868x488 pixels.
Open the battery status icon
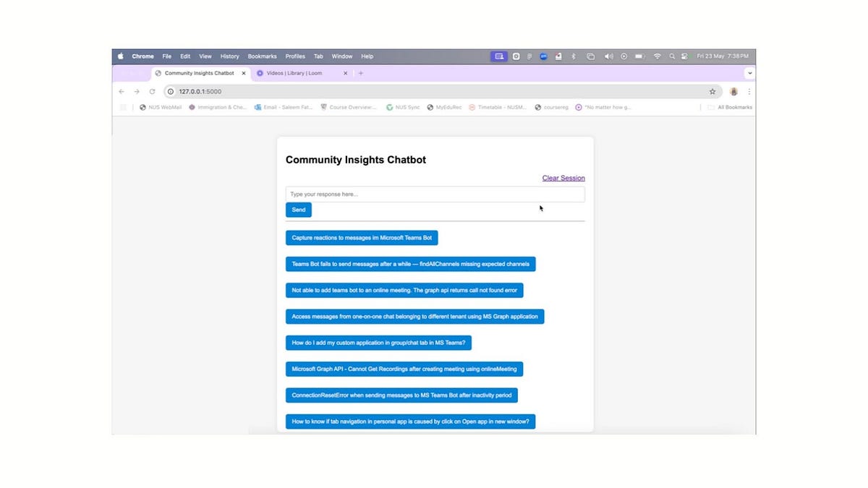click(x=640, y=56)
